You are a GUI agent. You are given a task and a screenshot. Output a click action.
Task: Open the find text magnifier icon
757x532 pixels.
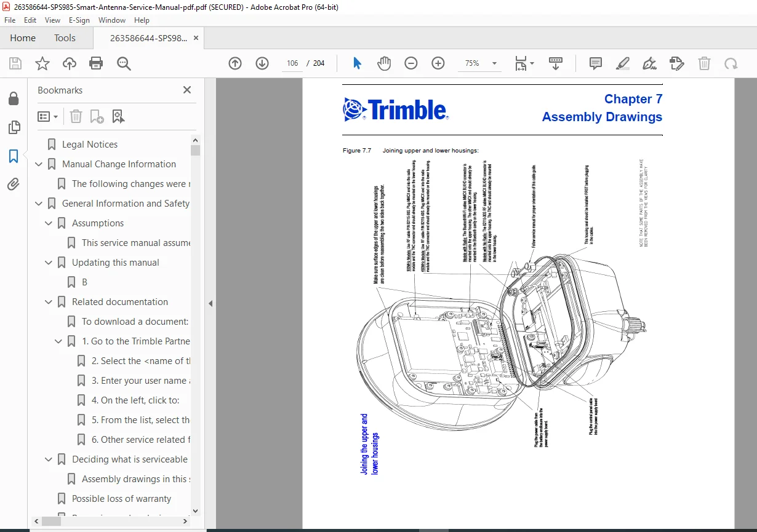point(124,63)
